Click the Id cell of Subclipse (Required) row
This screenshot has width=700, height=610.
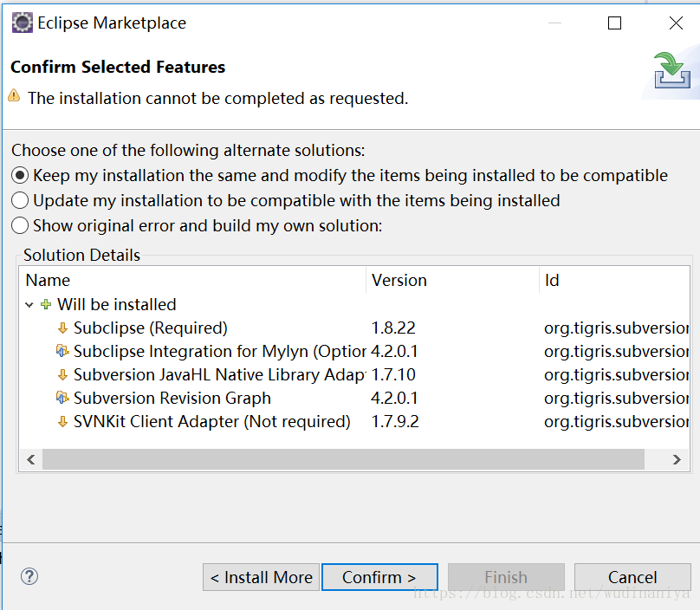[616, 328]
